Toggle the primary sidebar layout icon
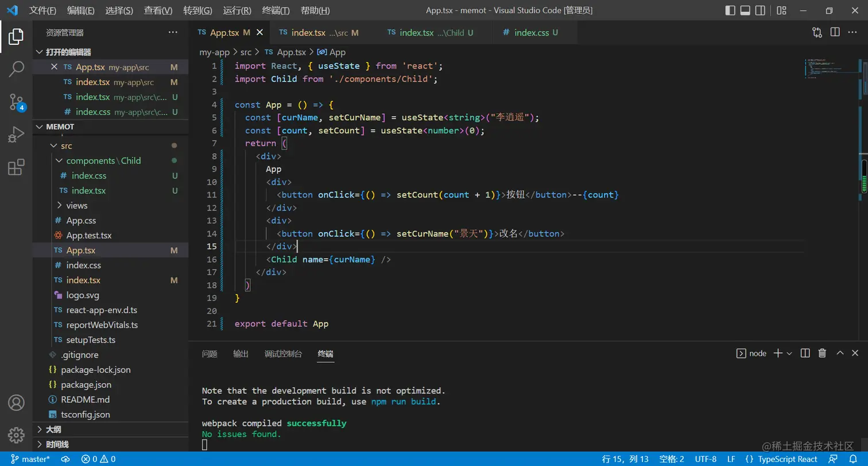Viewport: 868px width, 466px height. [x=730, y=10]
